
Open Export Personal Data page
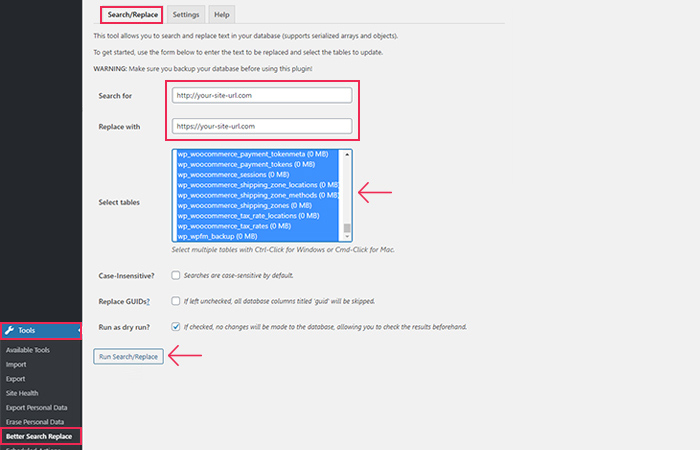pos(36,407)
